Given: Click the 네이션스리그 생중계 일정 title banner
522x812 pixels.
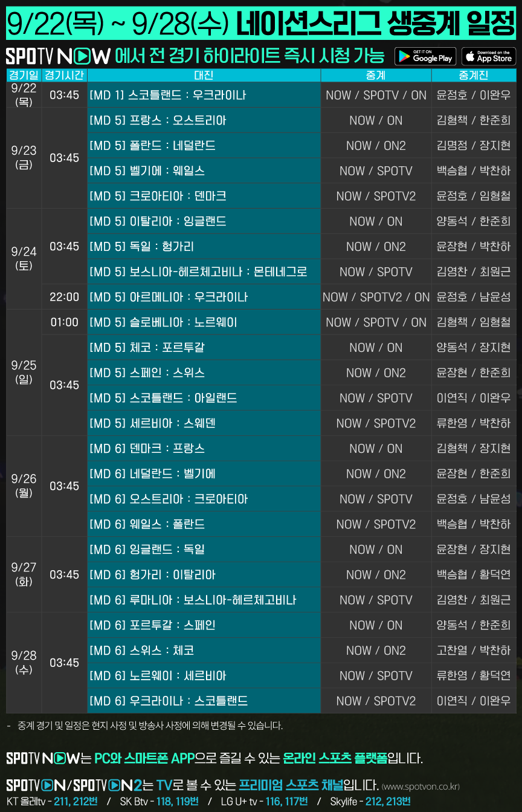Looking at the screenshot, I should (x=261, y=24).
